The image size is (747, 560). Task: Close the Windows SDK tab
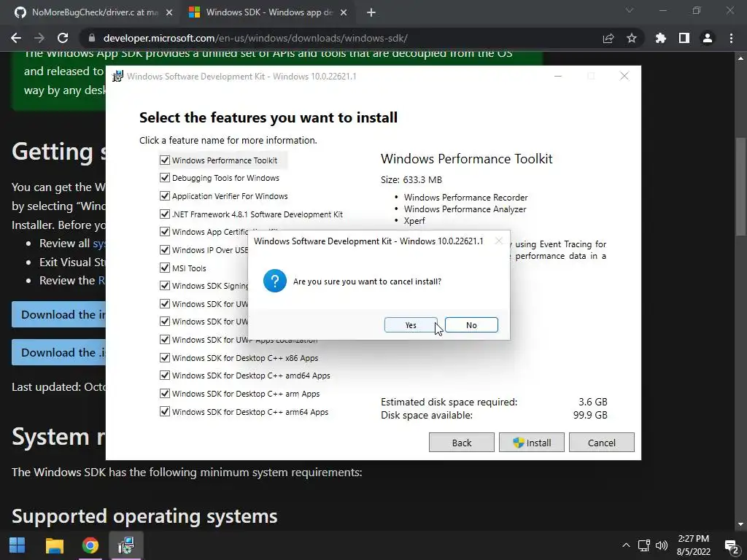tap(344, 13)
